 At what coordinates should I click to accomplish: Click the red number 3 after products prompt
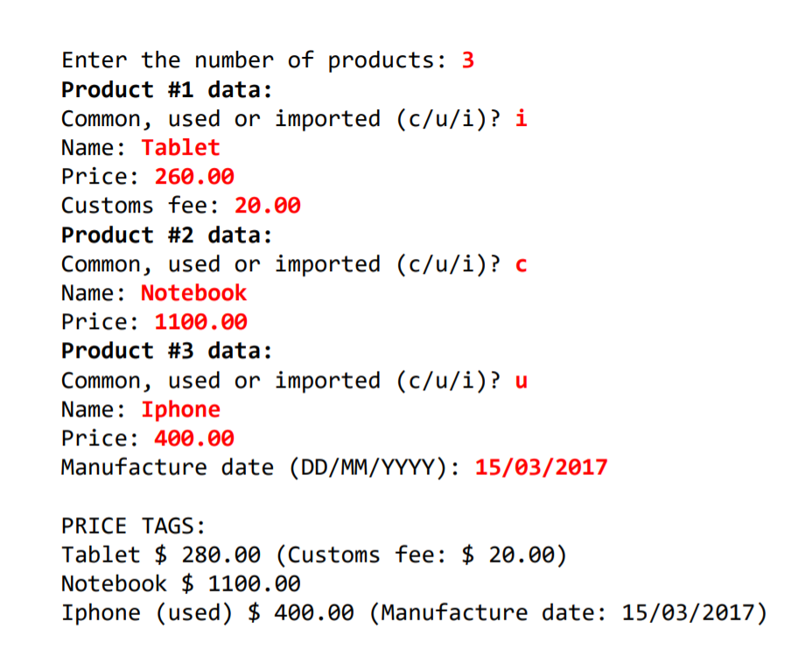467,60
